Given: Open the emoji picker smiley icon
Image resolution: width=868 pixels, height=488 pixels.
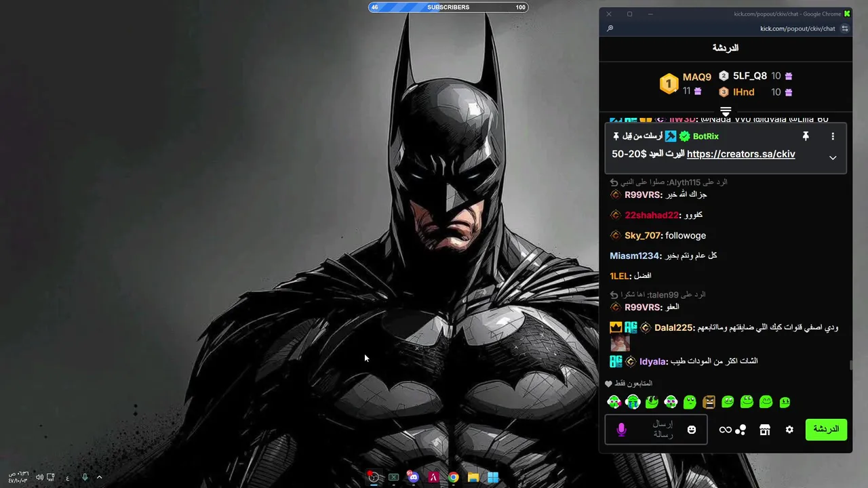Looking at the screenshot, I should pyautogui.click(x=692, y=430).
